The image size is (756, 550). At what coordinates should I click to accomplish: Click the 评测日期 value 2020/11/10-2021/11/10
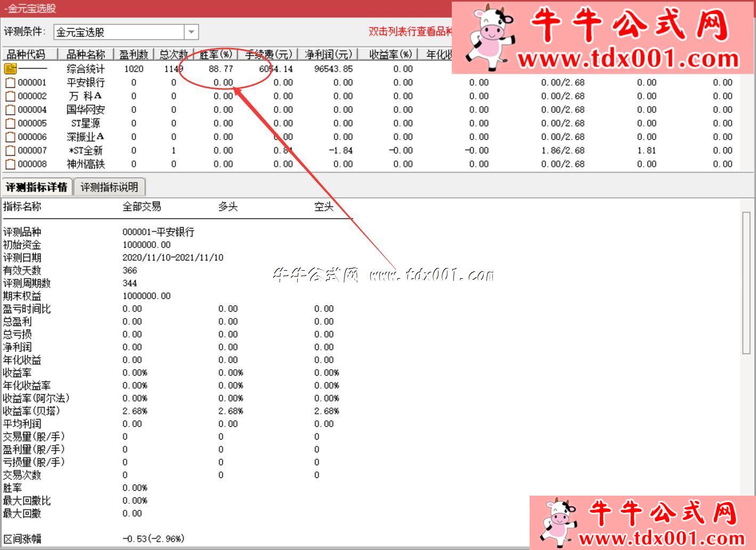(x=173, y=257)
